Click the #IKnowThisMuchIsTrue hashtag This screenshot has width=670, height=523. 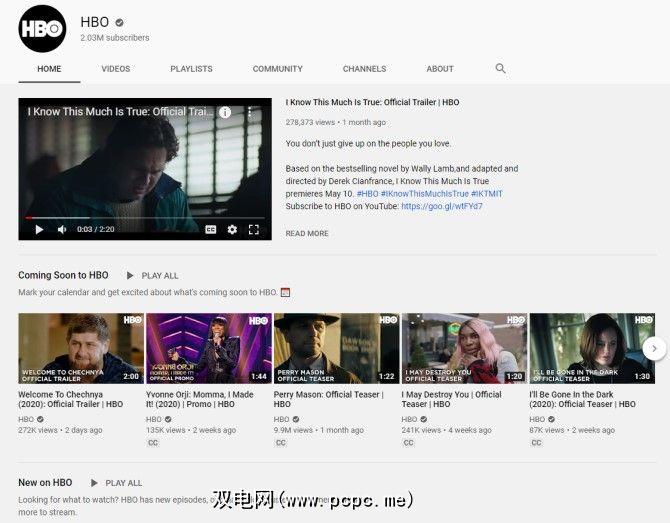pyautogui.click(x=425, y=194)
